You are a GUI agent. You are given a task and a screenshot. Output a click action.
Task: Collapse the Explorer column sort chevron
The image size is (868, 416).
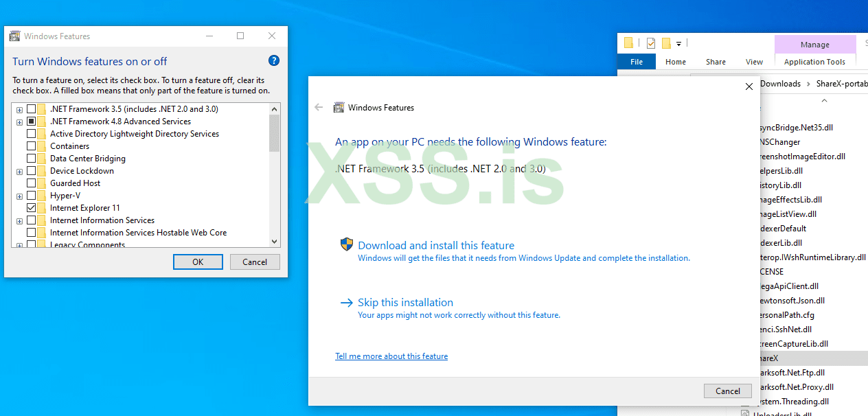coord(824,100)
